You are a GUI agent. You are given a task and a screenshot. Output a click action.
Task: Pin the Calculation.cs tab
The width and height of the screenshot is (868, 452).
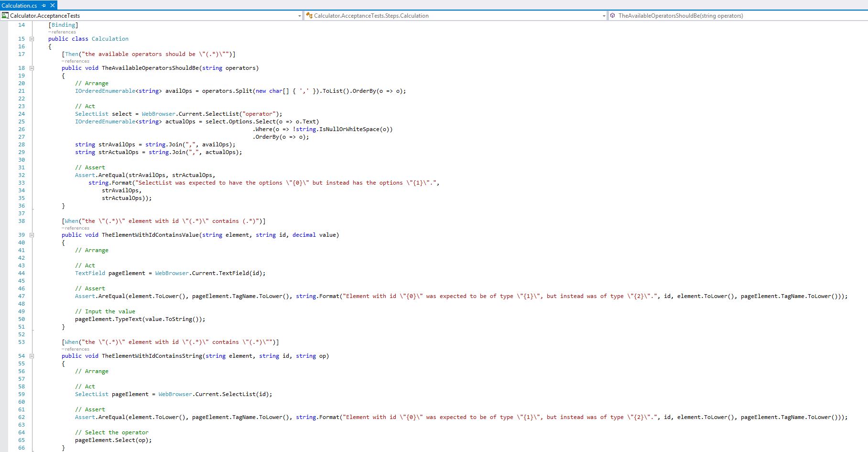click(44, 5)
